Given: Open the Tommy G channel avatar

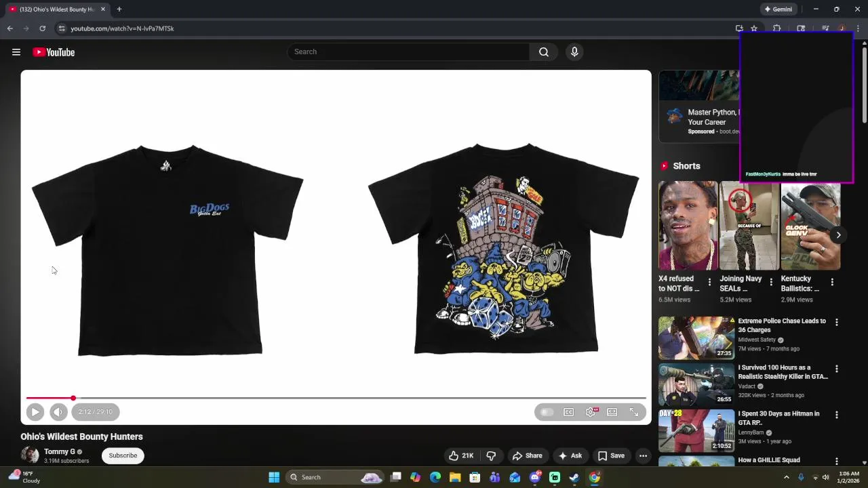Looking at the screenshot, I should 30,455.
